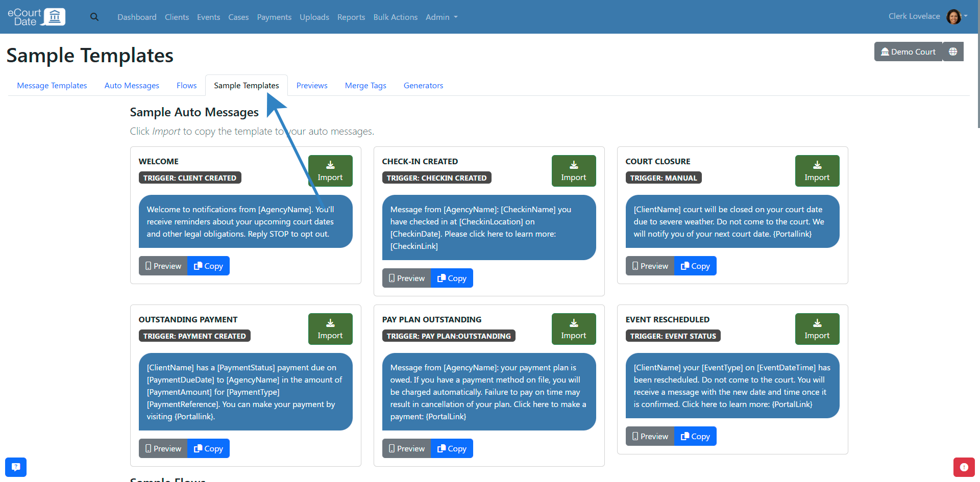Viewport: 980px width, 482px height.
Task: Preview the Court Closure message
Action: (x=650, y=266)
